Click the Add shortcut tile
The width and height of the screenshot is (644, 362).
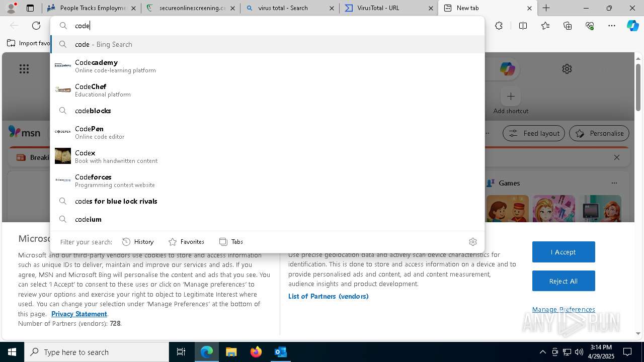[x=511, y=101]
